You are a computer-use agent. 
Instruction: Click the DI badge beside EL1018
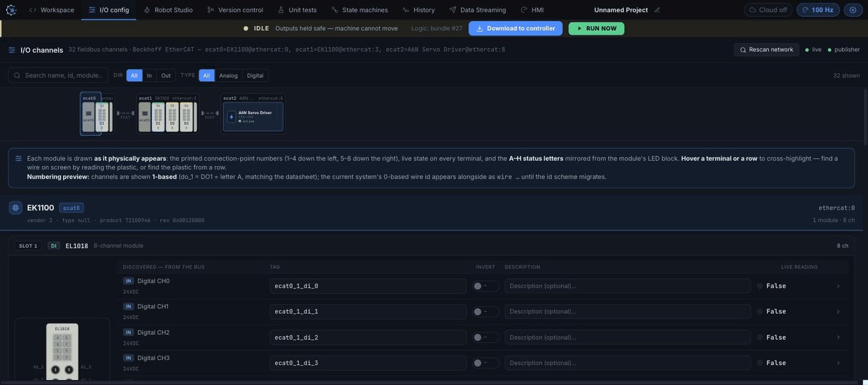(54, 246)
